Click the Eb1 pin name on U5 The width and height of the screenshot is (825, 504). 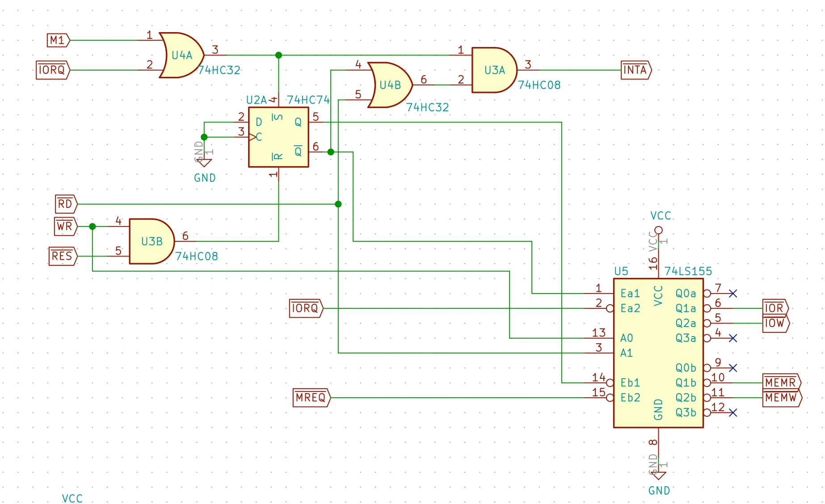pos(630,383)
